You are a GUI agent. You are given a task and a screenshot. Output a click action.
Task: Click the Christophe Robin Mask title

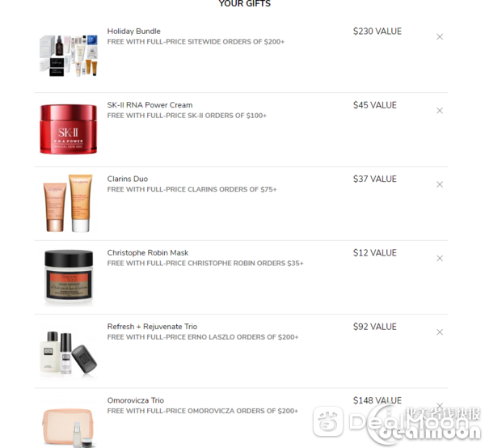(x=148, y=253)
